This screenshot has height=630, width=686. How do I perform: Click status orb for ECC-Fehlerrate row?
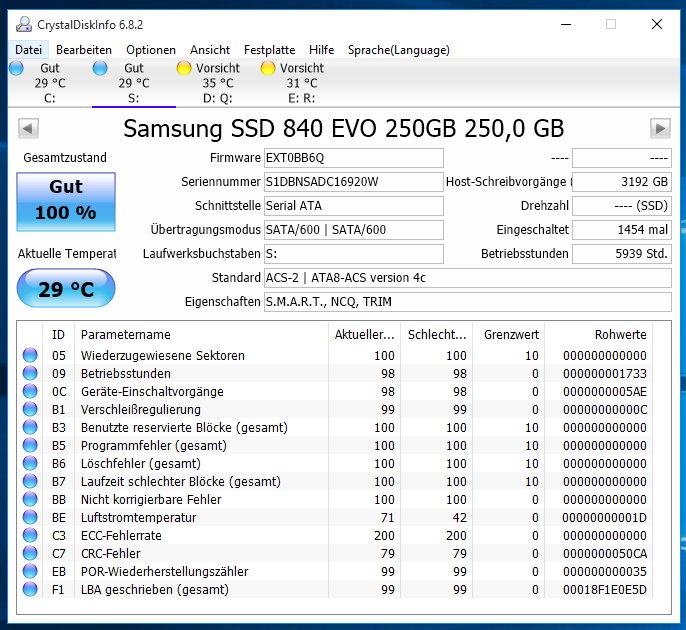(x=30, y=535)
